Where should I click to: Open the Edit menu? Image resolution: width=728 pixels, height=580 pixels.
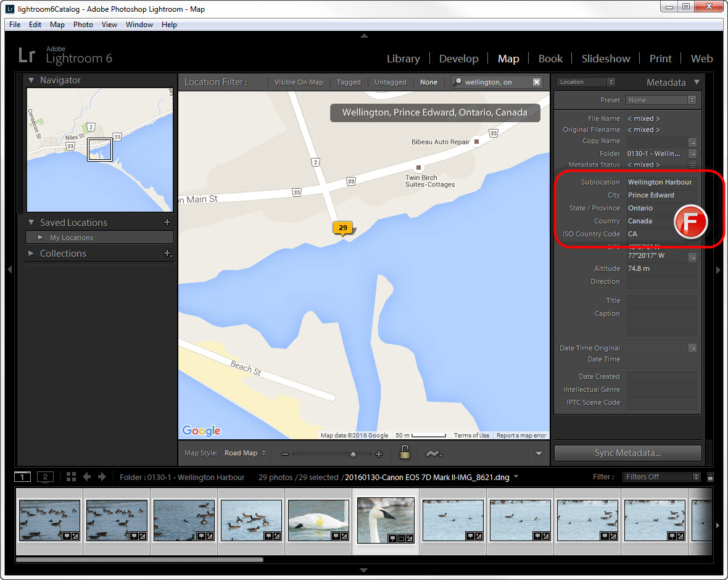point(35,25)
